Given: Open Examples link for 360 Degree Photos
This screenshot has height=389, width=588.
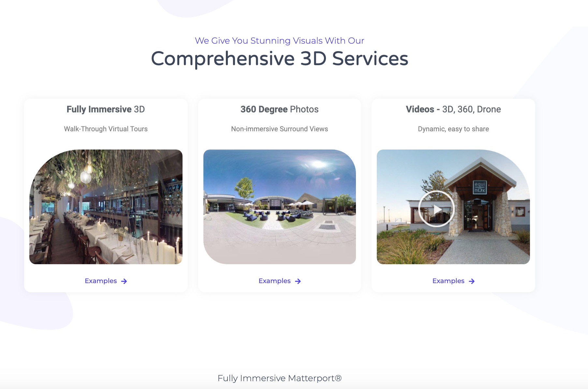Looking at the screenshot, I should 274,281.
